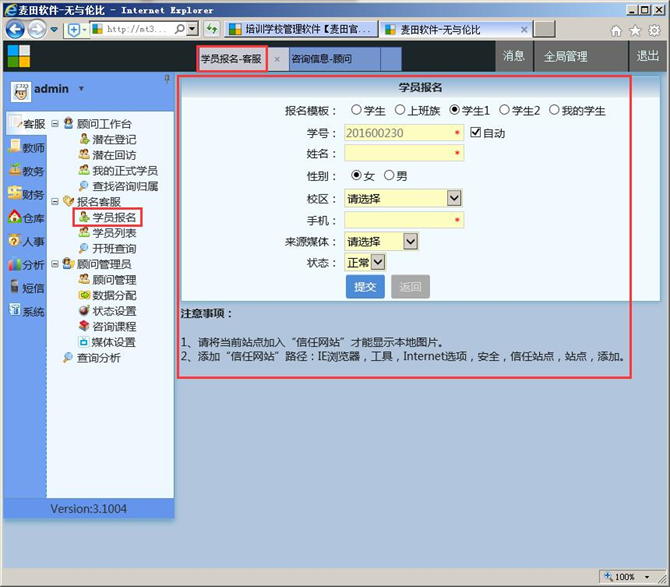670x587 pixels.
Task: Click the 手机 input field
Action: tap(404, 220)
